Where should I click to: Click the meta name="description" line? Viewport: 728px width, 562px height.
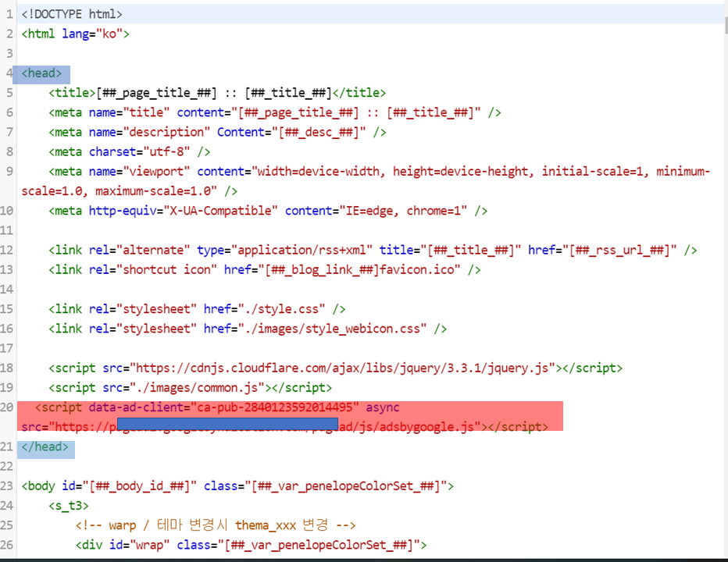click(x=217, y=132)
